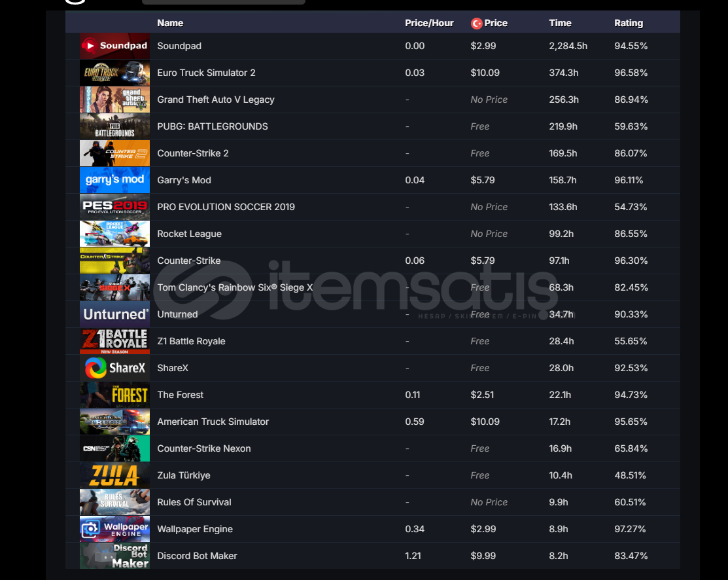The height and width of the screenshot is (580, 728).
Task: Select the Wallpaper Engine name
Action: coord(195,529)
